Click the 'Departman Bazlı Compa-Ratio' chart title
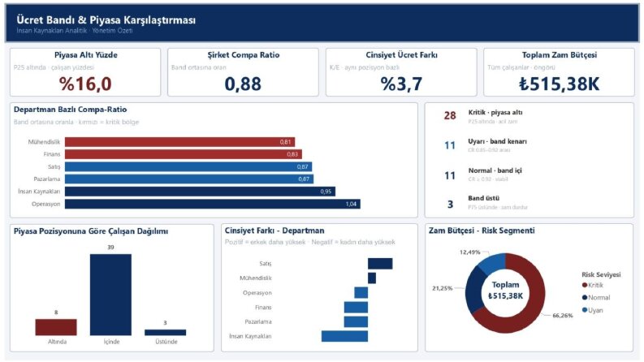This screenshot has width=644, height=362. [70, 110]
